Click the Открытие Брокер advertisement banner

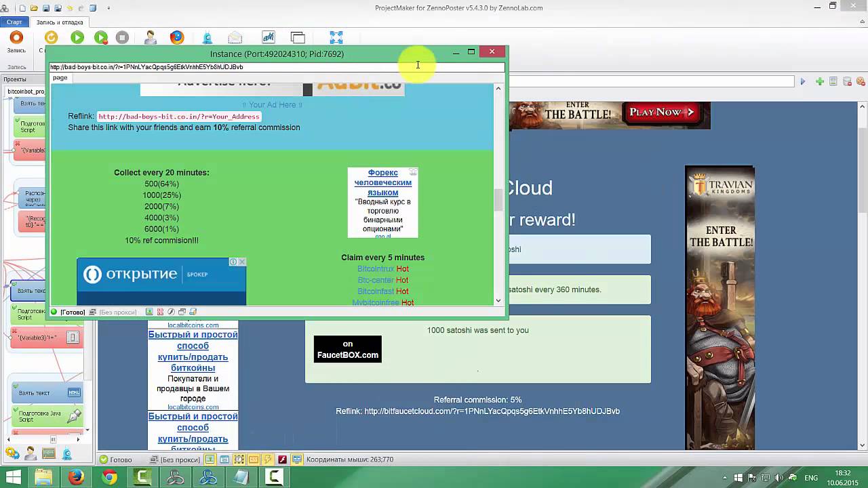161,281
